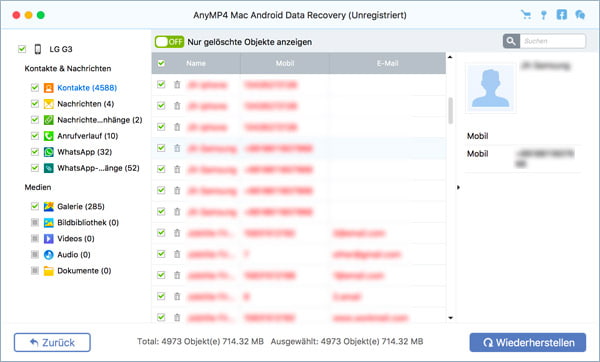Click the LG G3 phone device icon

(38, 49)
